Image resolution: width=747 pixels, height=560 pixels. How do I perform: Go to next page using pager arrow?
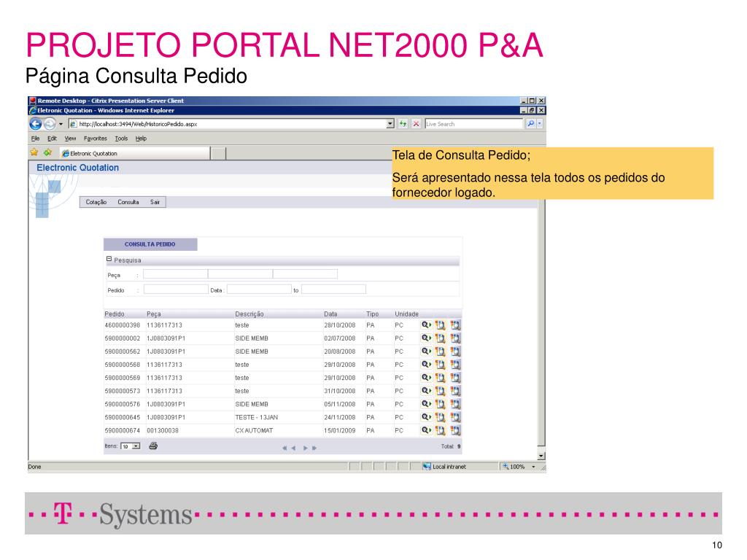pyautogui.click(x=306, y=448)
